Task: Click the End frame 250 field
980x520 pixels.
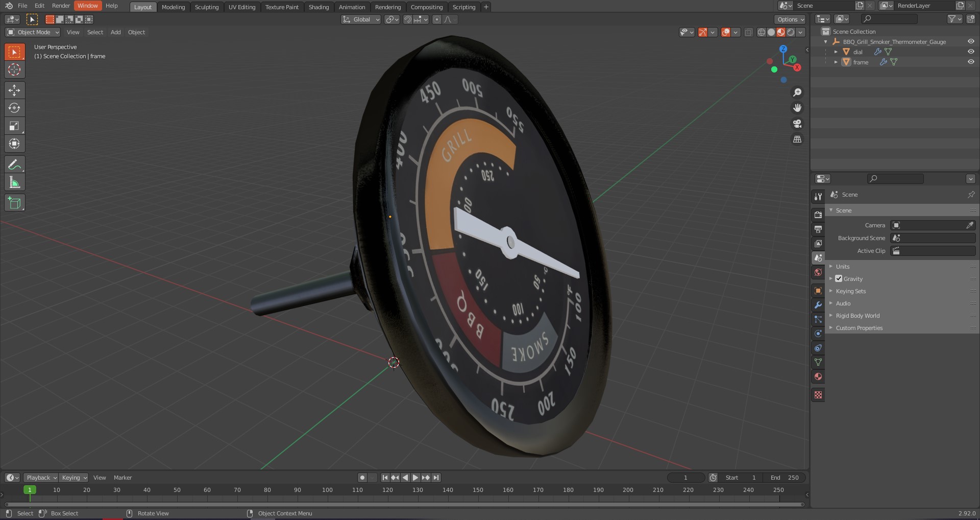Action: [x=785, y=478]
